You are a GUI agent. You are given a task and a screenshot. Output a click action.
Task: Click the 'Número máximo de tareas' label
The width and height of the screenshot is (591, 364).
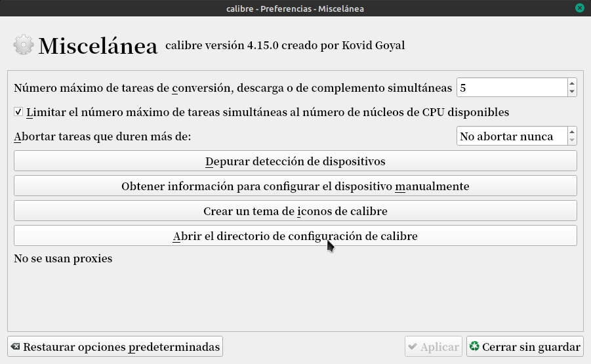tap(233, 88)
